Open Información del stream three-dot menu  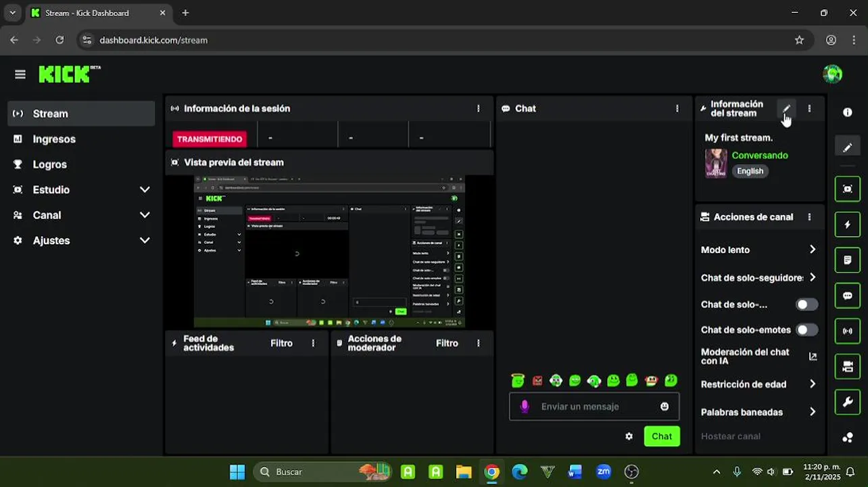(809, 109)
